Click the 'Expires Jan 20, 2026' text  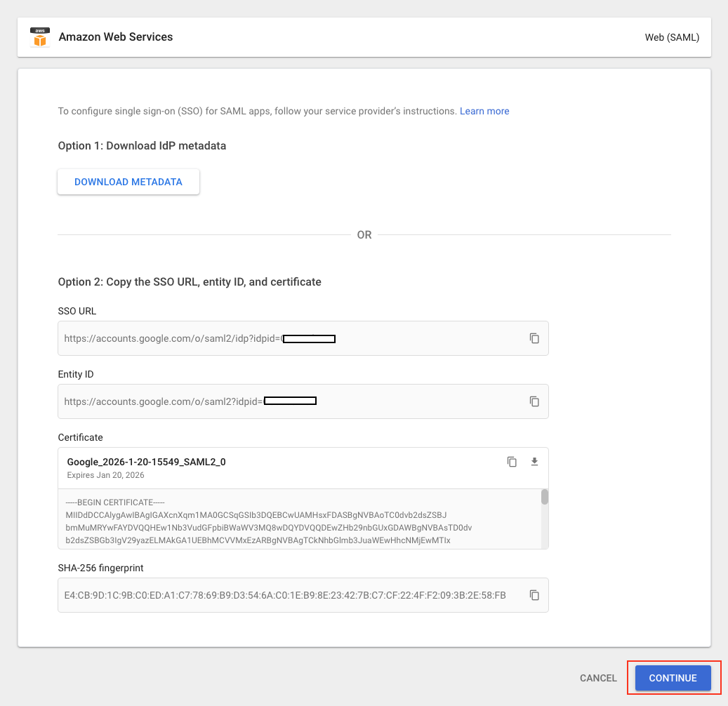click(x=105, y=475)
